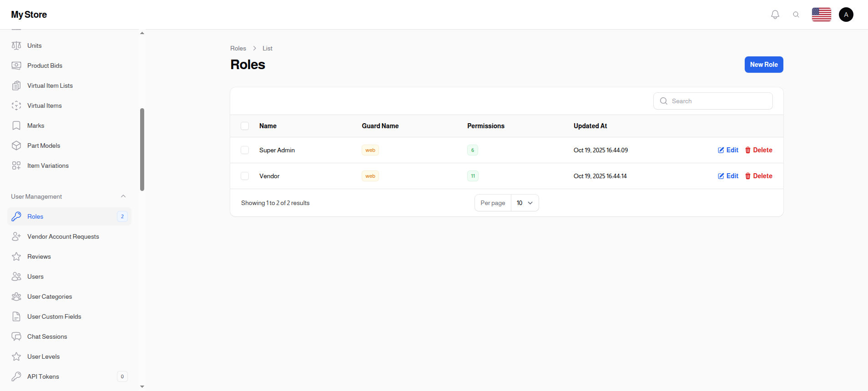This screenshot has height=391, width=868.
Task: Click the Super Admin role name
Action: pos(277,150)
